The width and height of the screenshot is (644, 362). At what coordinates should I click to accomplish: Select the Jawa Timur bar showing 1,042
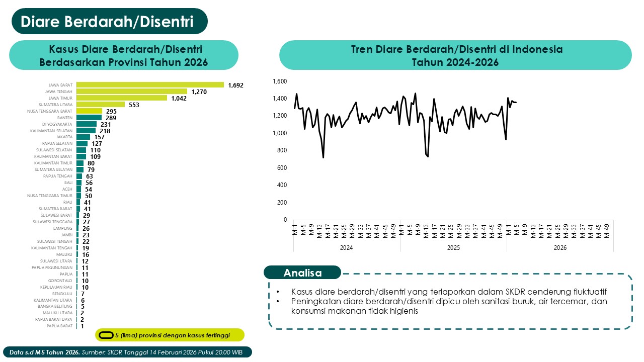pos(121,98)
